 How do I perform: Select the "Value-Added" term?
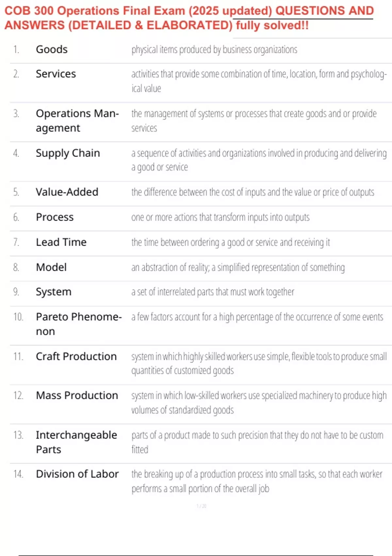point(67,192)
